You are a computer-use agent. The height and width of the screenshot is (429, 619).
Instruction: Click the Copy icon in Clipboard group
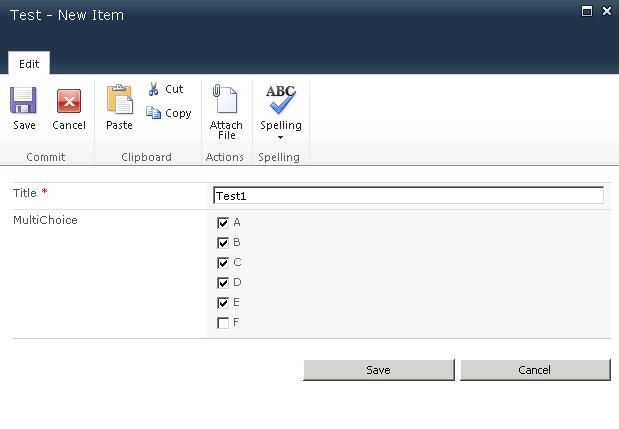click(x=154, y=113)
